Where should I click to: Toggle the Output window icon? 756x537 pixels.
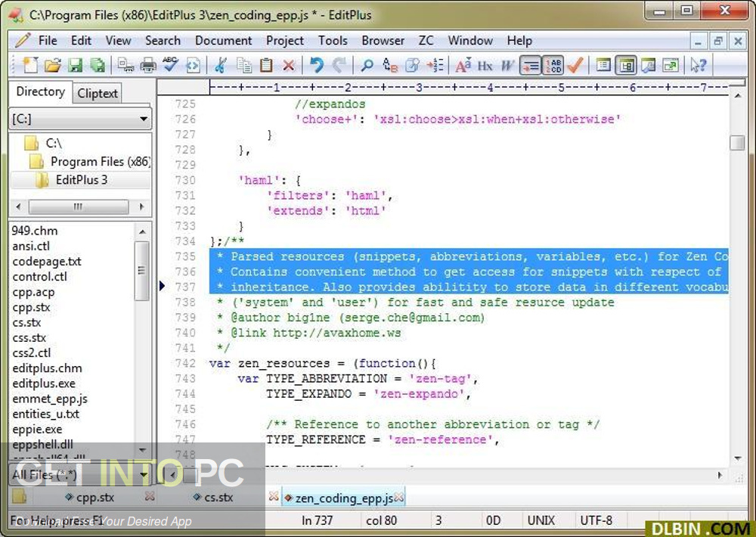(648, 65)
